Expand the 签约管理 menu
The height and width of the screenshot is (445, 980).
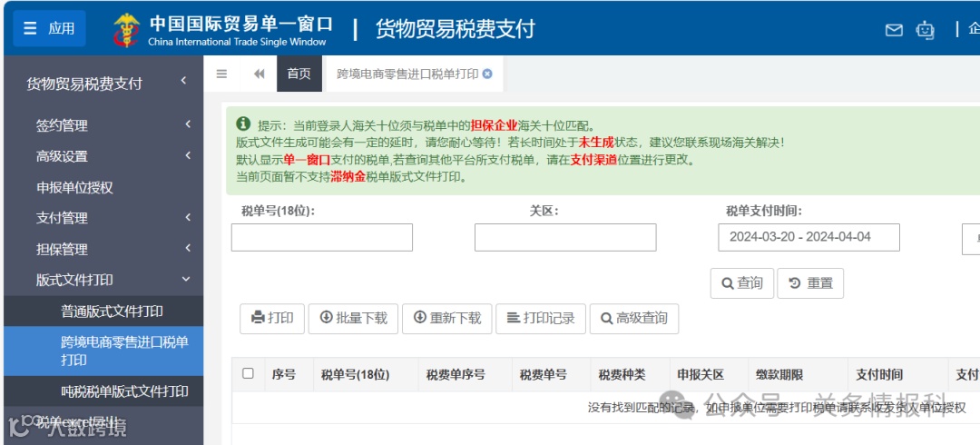(x=103, y=125)
